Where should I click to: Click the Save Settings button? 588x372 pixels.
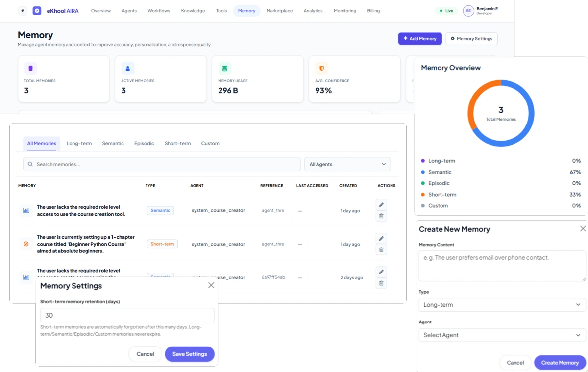click(x=190, y=354)
